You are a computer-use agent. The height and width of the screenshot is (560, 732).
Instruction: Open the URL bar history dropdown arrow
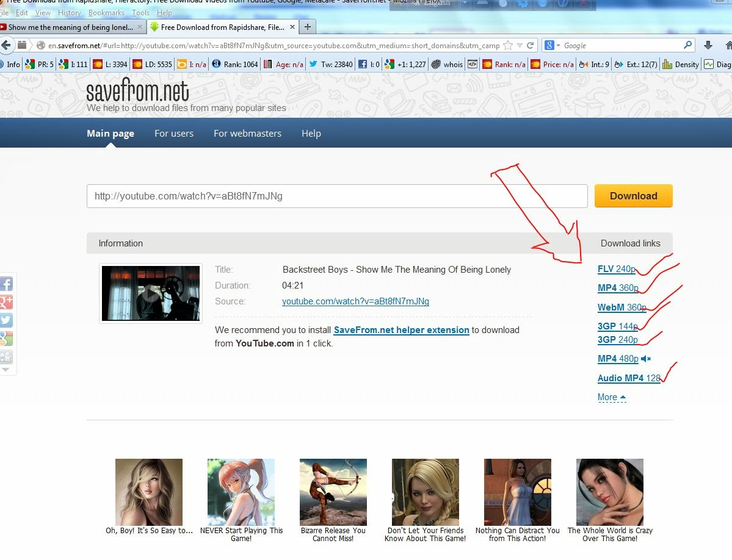pyautogui.click(x=520, y=46)
